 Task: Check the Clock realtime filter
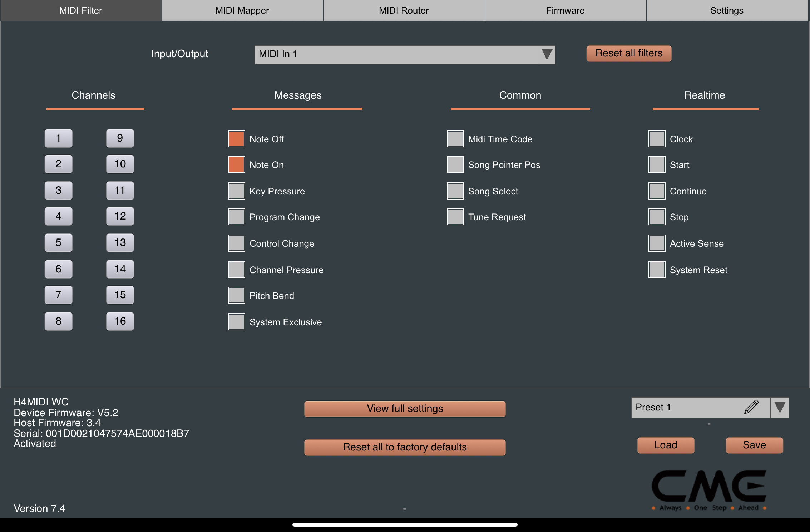(657, 139)
